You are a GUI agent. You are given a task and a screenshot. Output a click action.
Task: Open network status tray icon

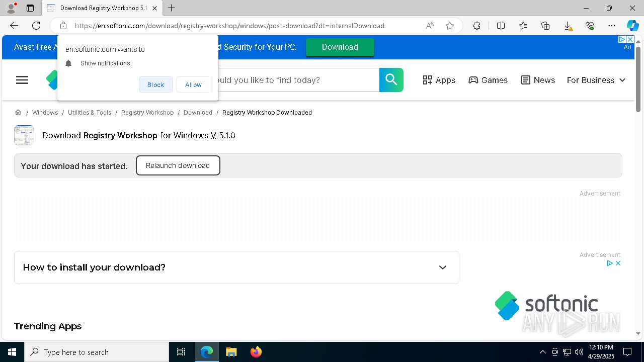click(567, 352)
